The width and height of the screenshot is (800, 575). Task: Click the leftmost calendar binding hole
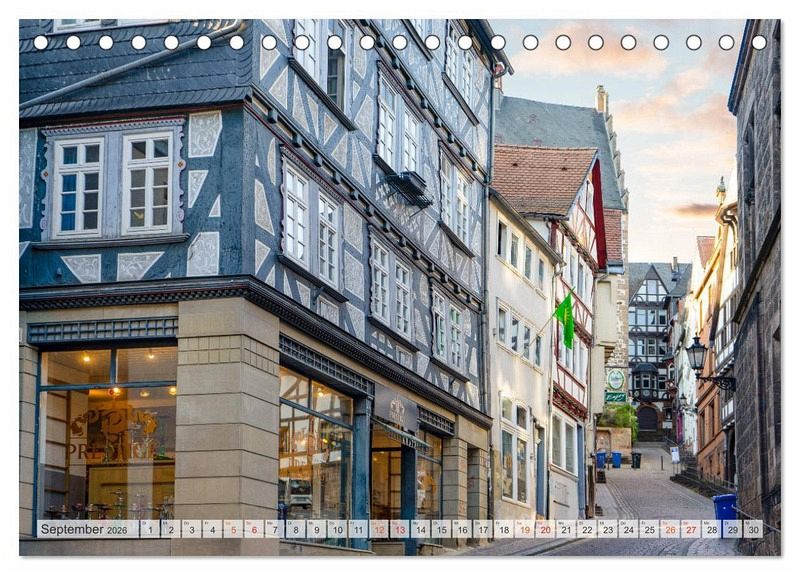point(41,42)
